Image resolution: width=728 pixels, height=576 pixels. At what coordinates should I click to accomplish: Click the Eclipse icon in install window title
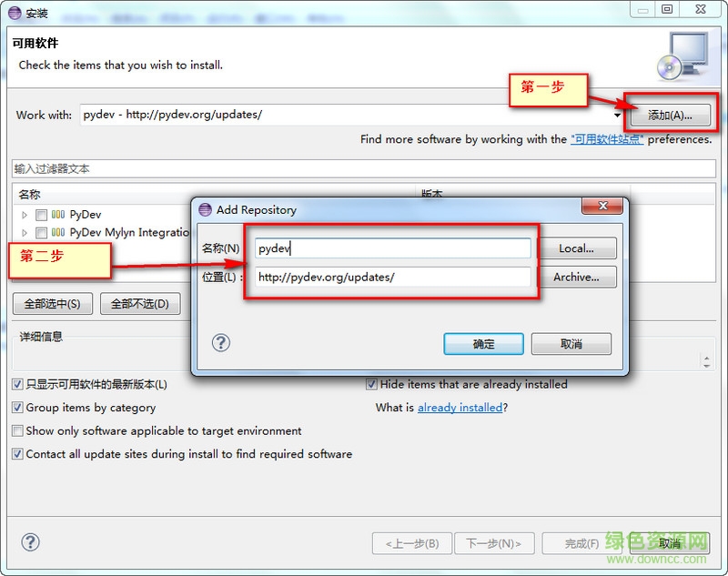pos(15,13)
